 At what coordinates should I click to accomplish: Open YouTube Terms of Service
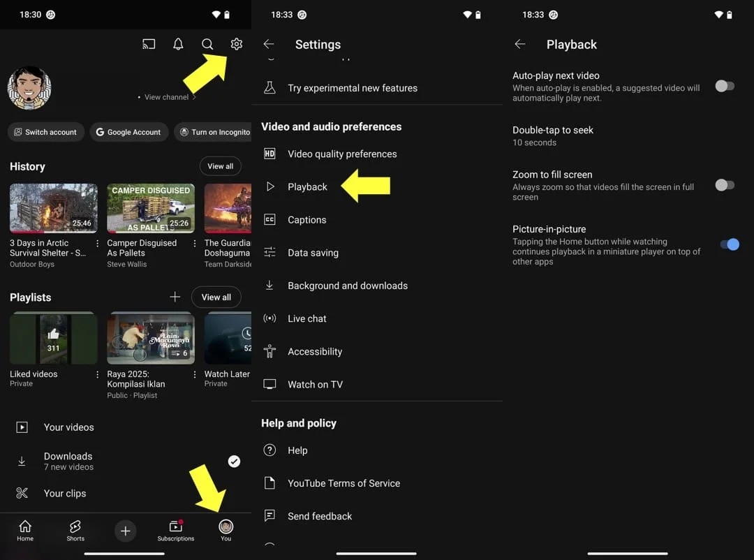(377, 483)
